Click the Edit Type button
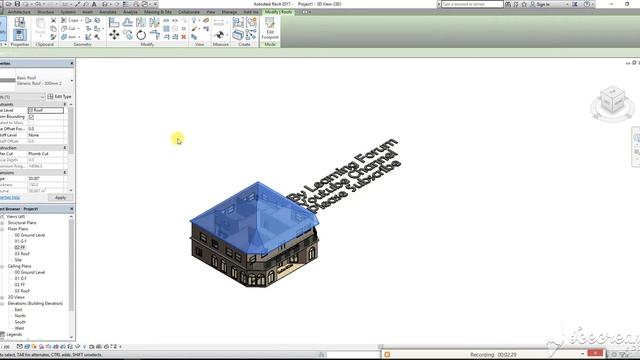The image size is (640, 360). click(60, 97)
